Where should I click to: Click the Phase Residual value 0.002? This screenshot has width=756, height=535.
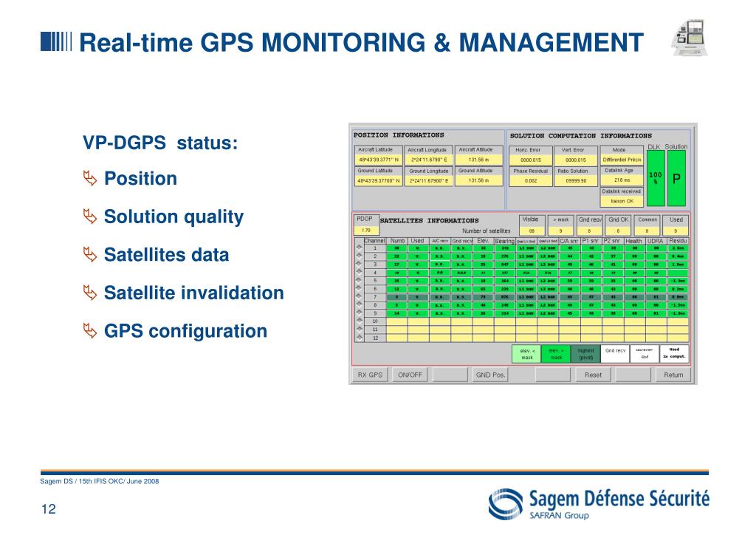530,181
